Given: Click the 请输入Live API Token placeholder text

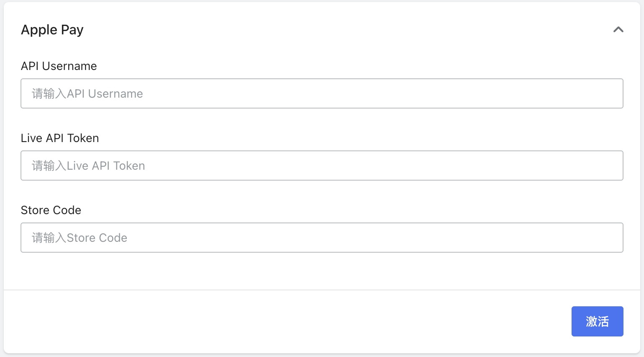Looking at the screenshot, I should click(x=88, y=166).
